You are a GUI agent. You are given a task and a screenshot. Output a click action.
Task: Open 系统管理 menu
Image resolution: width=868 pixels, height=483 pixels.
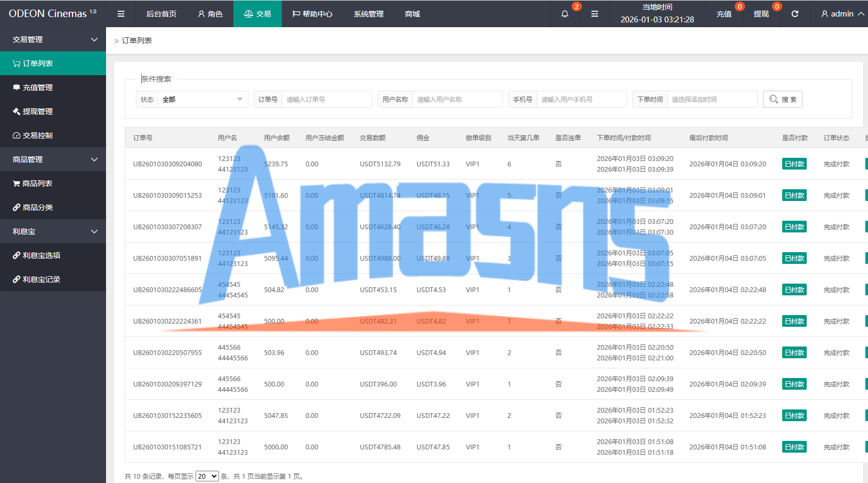point(369,14)
